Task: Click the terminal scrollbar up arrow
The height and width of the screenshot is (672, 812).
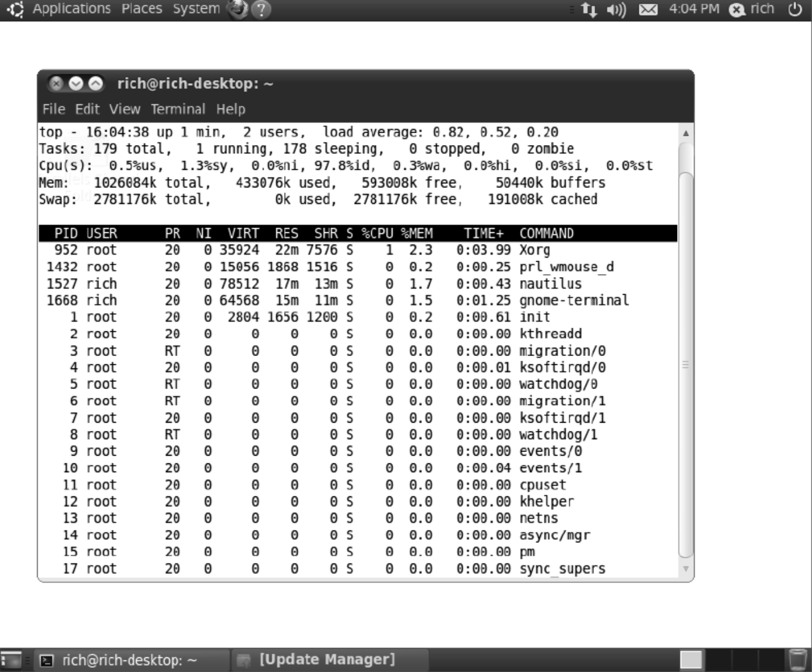Action: coord(686,133)
